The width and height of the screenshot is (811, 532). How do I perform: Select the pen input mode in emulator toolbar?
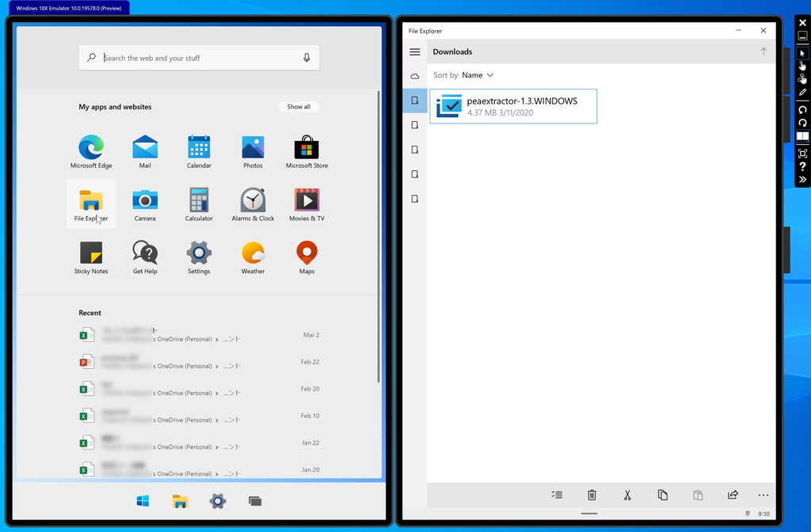(x=802, y=92)
